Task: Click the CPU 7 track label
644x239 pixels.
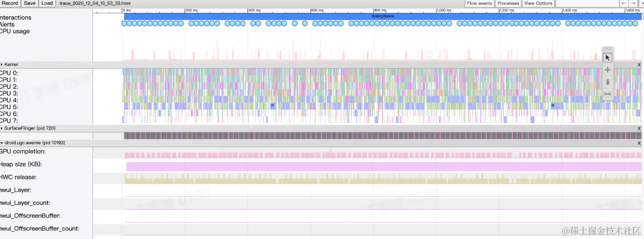Action: point(9,120)
